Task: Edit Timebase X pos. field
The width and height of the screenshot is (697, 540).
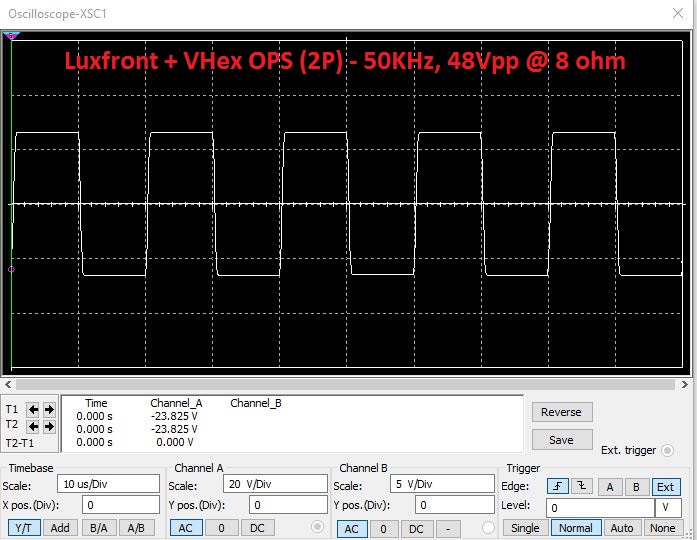Action: (x=121, y=505)
